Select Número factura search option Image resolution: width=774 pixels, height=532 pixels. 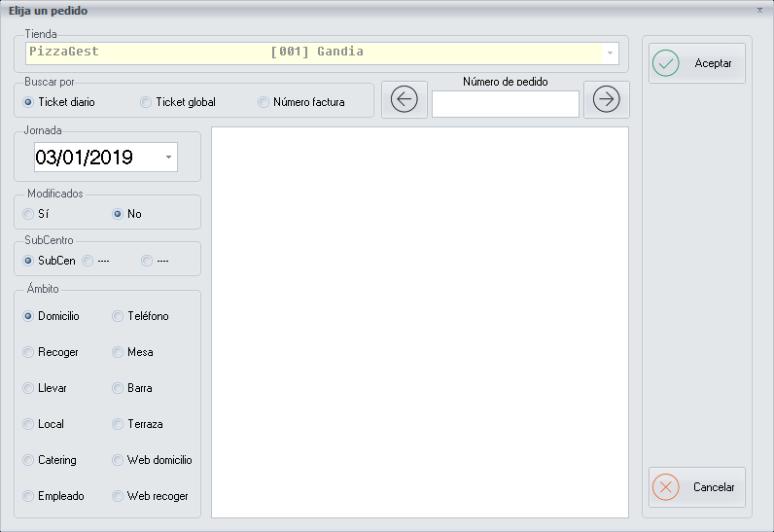[x=264, y=102]
